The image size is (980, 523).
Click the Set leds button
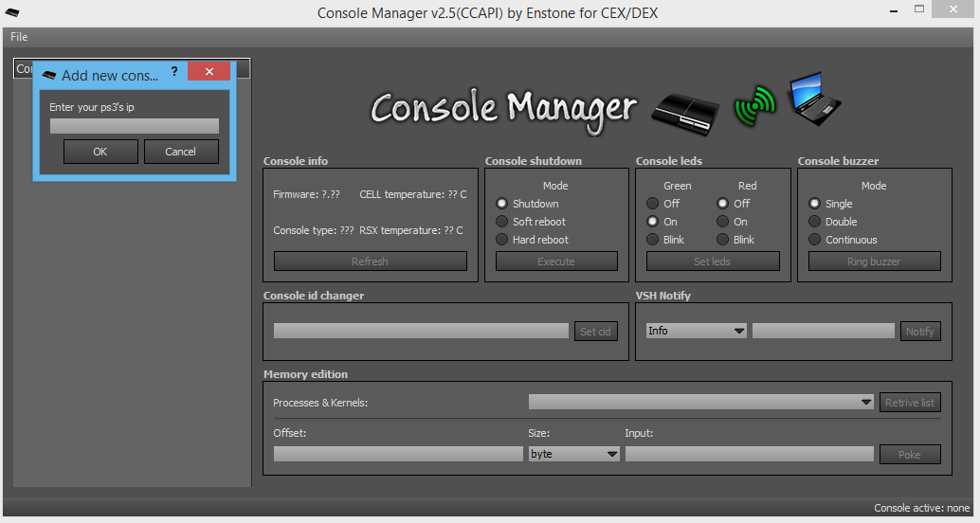(x=713, y=261)
